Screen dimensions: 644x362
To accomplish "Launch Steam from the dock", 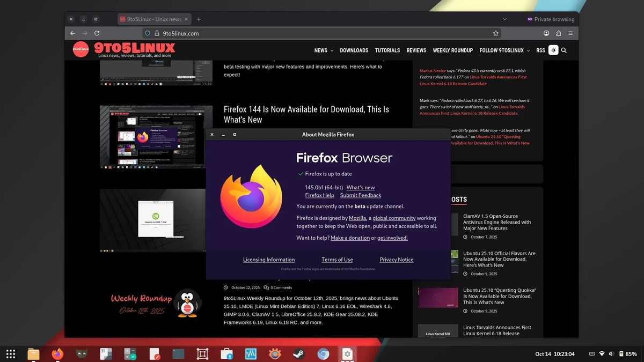I will 299,354.
